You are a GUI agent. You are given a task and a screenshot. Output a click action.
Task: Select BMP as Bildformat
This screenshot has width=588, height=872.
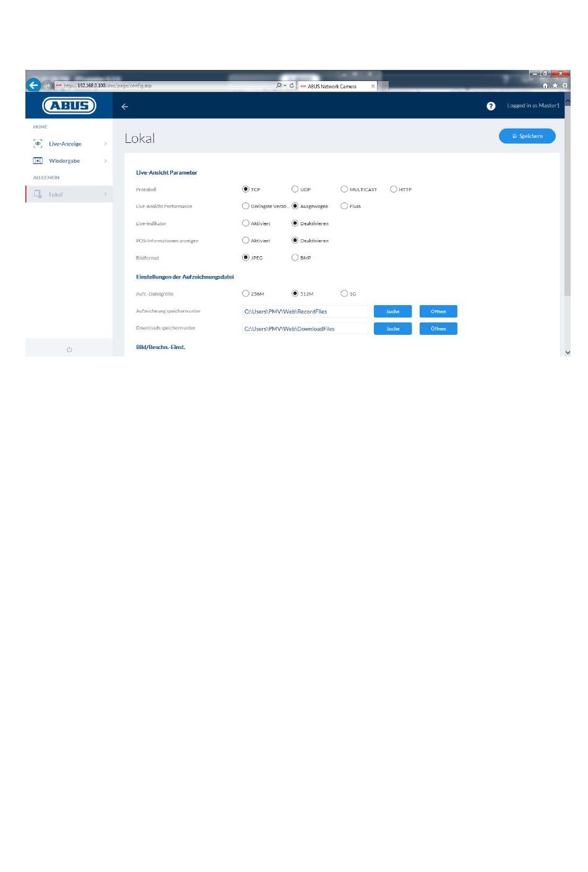(x=295, y=257)
